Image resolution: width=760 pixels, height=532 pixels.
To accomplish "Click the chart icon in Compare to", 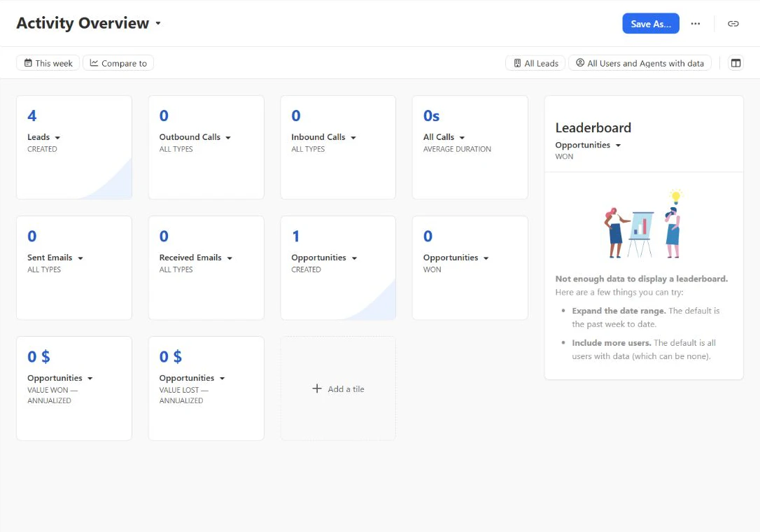I will pos(94,63).
